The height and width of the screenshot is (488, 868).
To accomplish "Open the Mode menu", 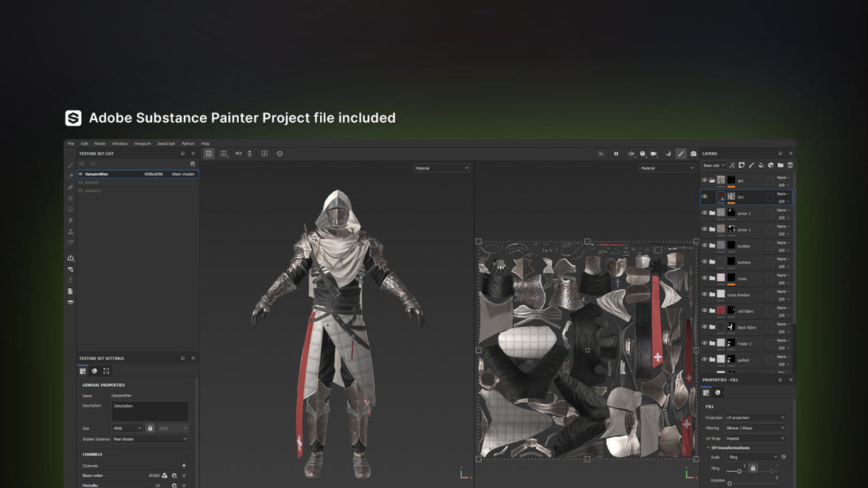I will pyautogui.click(x=100, y=143).
